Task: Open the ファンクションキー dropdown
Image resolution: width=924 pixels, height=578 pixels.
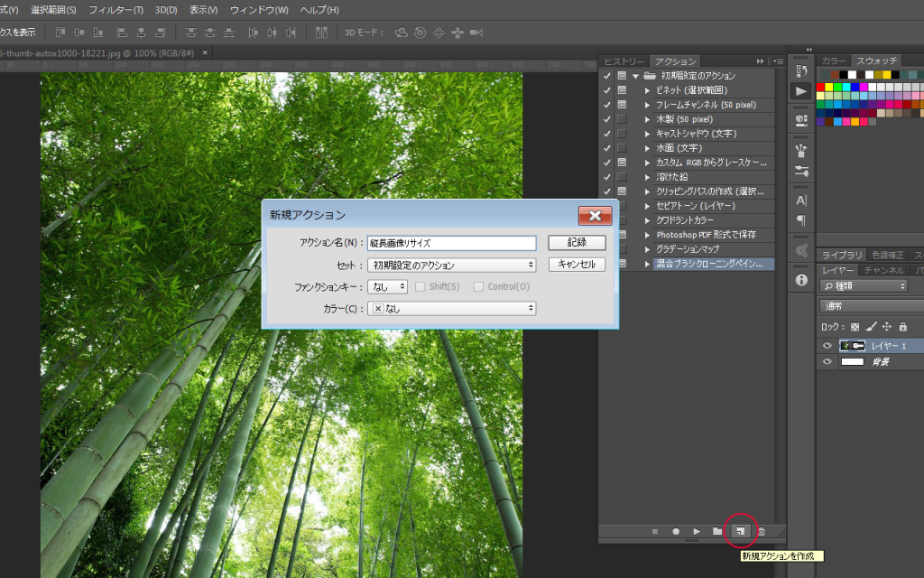Action: point(388,286)
